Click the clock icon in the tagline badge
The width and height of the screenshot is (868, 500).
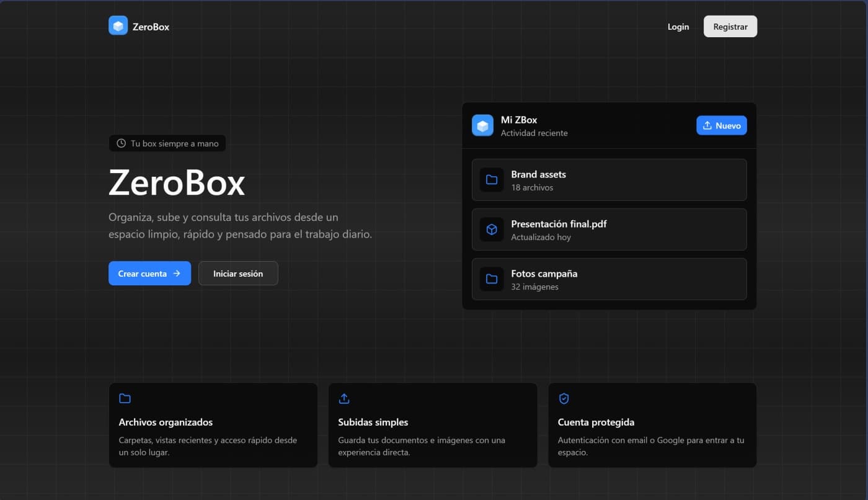point(122,143)
